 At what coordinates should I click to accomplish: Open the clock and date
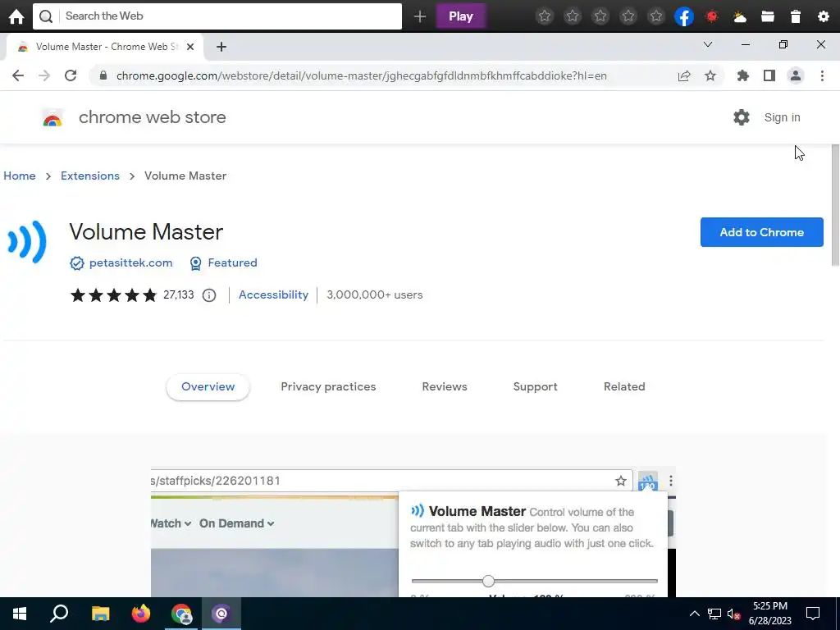click(x=769, y=614)
